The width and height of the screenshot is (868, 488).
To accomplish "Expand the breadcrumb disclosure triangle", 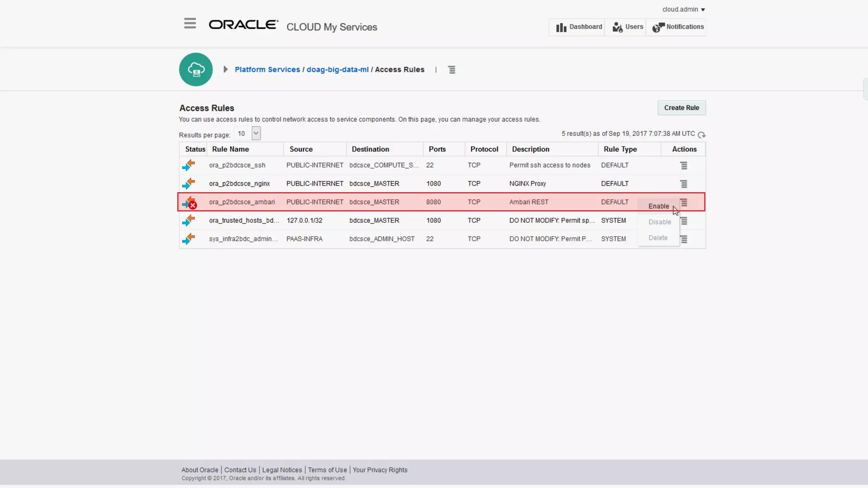I will click(x=225, y=69).
